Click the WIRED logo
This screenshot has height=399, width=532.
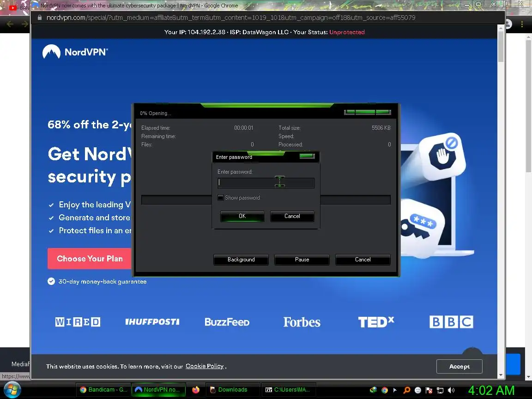pyautogui.click(x=78, y=321)
